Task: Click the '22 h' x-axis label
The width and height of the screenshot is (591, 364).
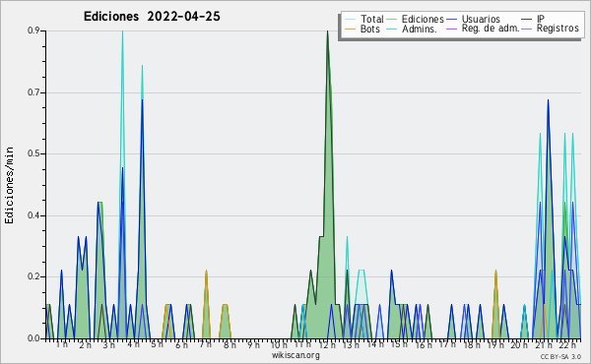Action: (567, 344)
